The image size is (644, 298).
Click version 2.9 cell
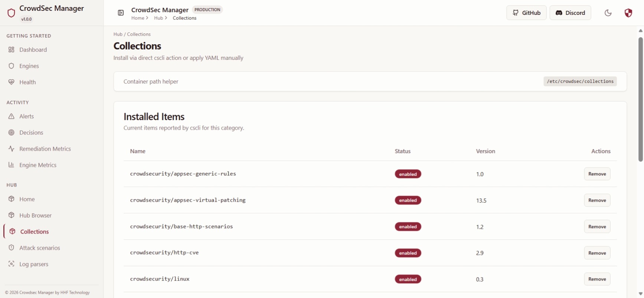(x=480, y=253)
